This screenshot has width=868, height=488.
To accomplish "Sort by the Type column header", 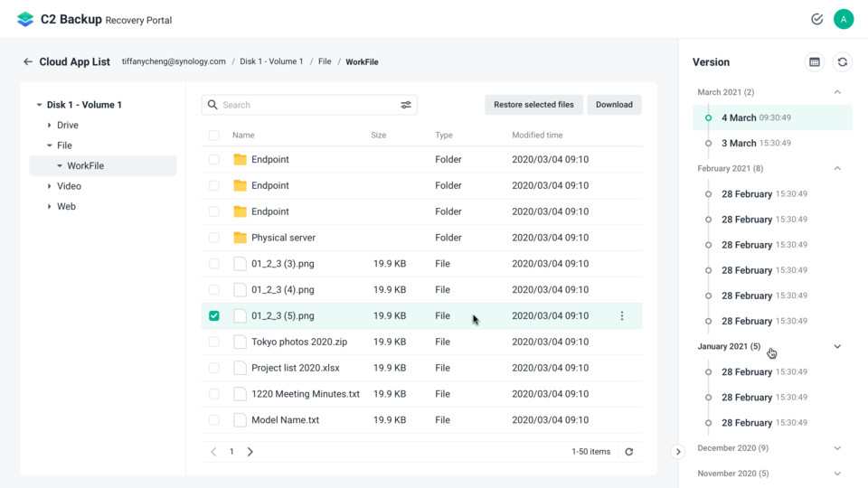I will [444, 135].
